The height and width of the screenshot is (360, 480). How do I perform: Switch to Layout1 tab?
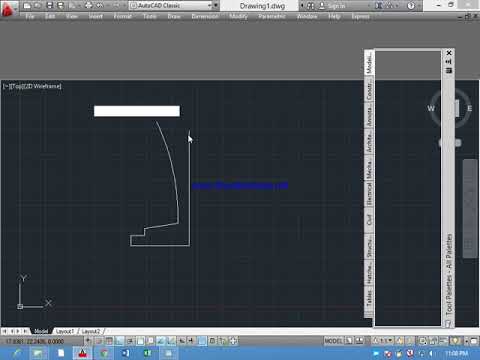pyautogui.click(x=64, y=331)
